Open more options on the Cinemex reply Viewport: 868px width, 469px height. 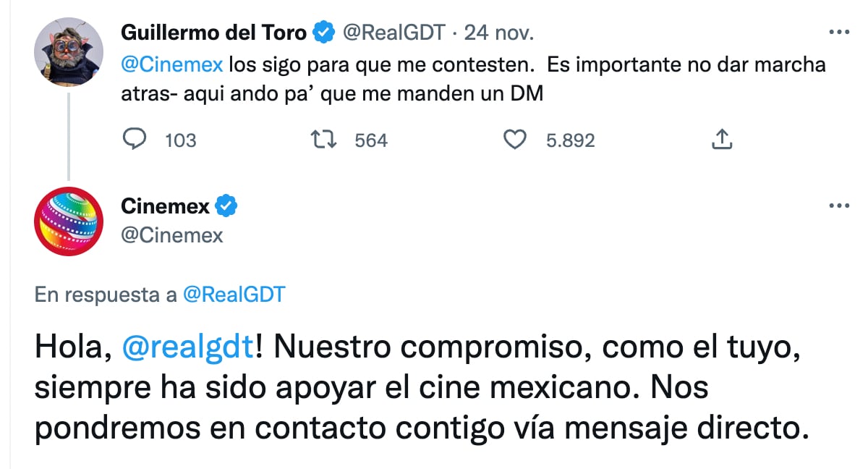[x=840, y=206]
